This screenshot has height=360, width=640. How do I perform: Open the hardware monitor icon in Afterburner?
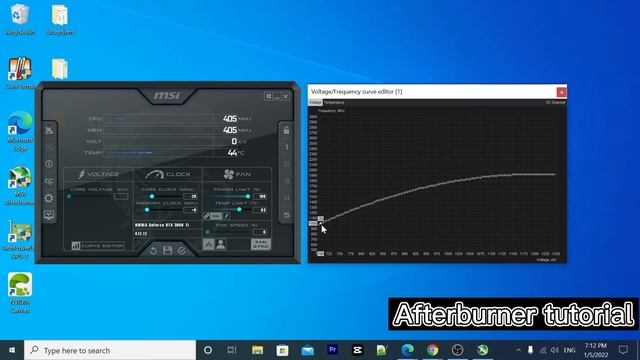coord(49,215)
